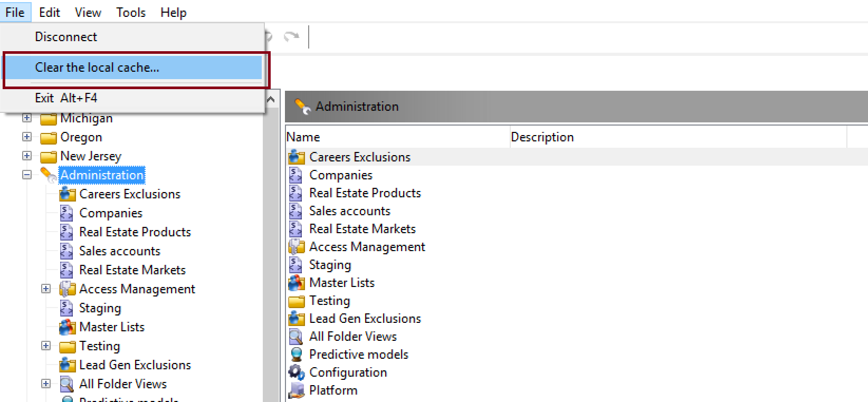Image resolution: width=868 pixels, height=402 pixels.
Task: Select Sales accounts in the tree
Action: (x=120, y=251)
